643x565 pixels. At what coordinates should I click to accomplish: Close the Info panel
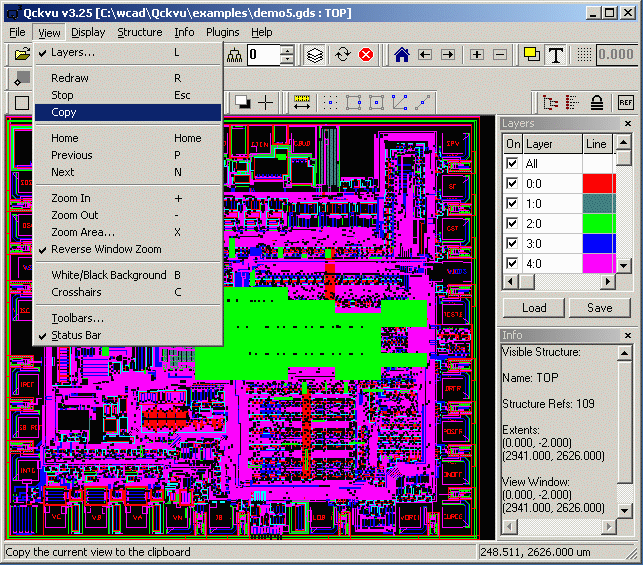tap(628, 335)
